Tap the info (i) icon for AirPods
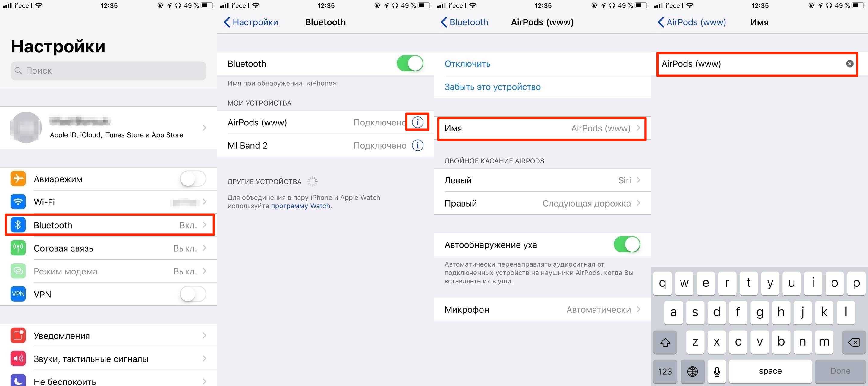The width and height of the screenshot is (868, 386). [x=419, y=122]
